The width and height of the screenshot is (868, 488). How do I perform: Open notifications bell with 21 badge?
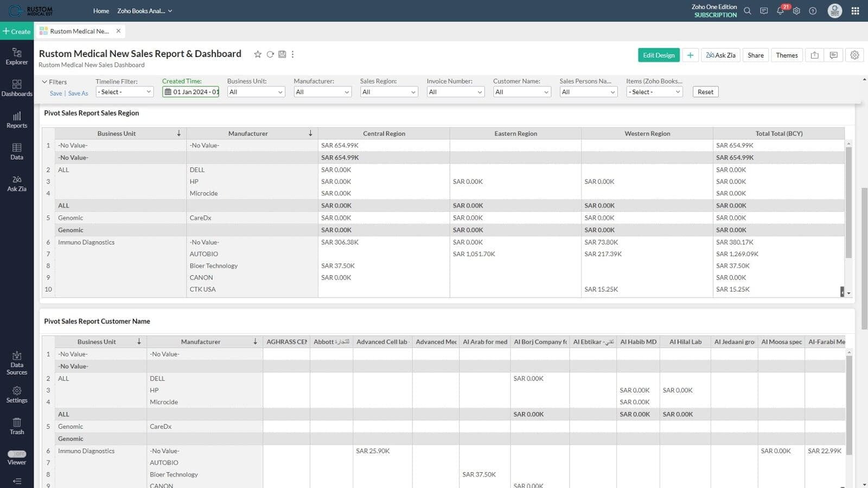tap(781, 10)
